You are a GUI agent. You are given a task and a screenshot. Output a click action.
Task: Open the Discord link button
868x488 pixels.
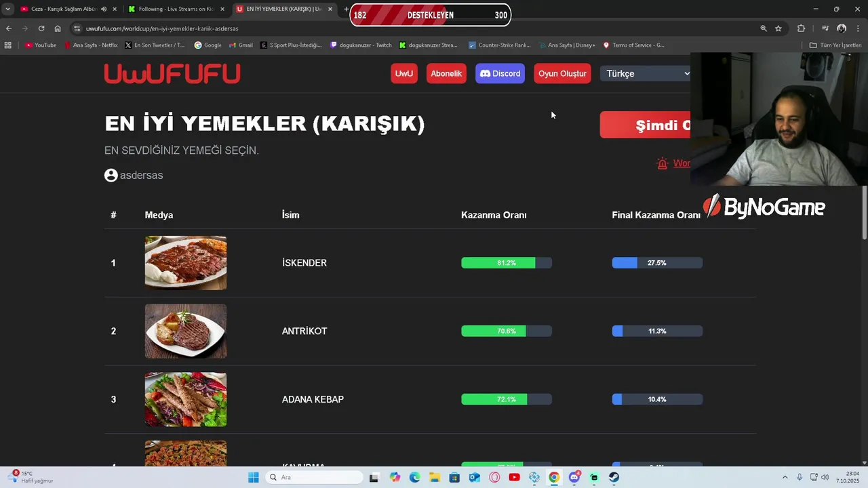point(500,73)
